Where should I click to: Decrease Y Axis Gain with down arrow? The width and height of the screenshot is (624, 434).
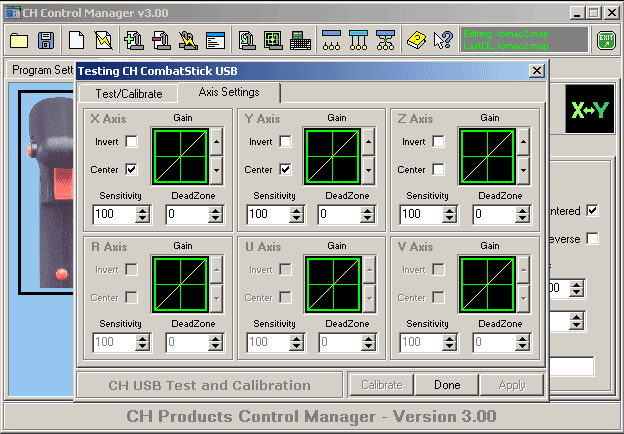pos(369,170)
